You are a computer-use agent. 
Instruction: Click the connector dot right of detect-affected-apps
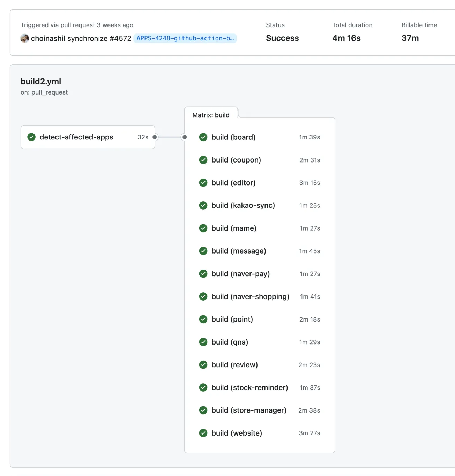click(155, 137)
